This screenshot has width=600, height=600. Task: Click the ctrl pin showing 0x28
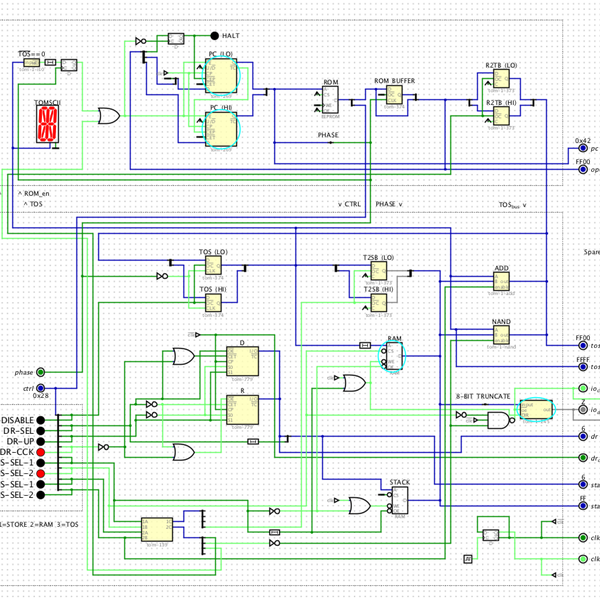(x=41, y=388)
